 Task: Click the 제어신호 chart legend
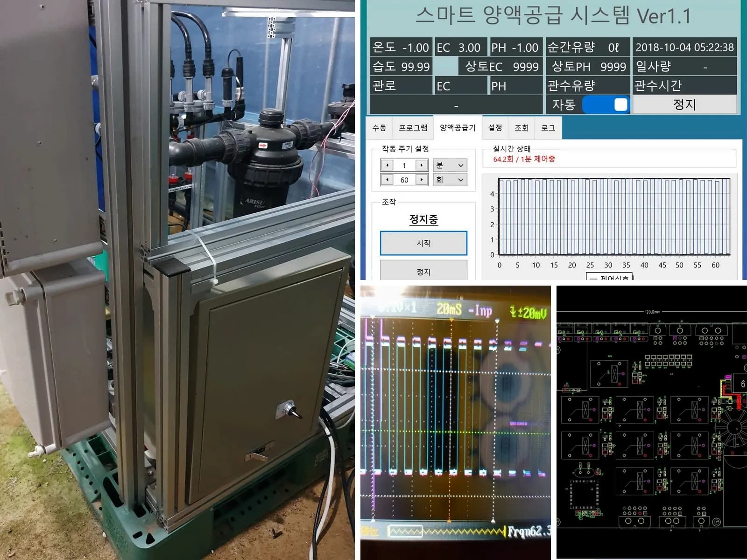click(609, 277)
